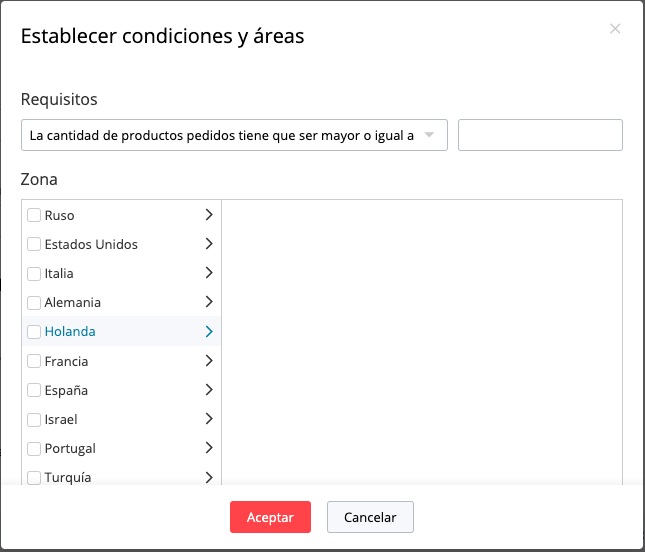Click the Israel label text
Screen dimensions: 645x552
(x=61, y=420)
